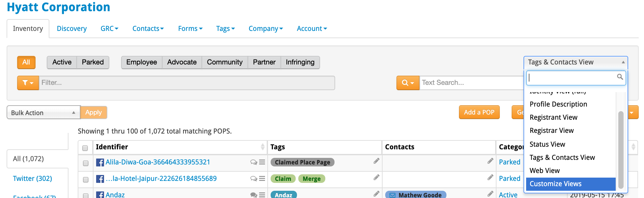644x198 pixels.
Task: Click the view list scrollbar thumb
Action: (621, 150)
